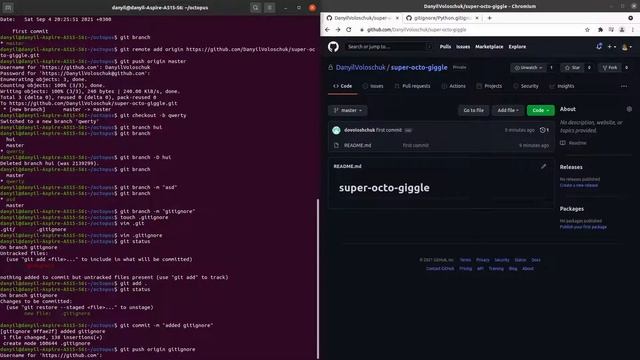640x360 pixels.
Task: Open the Insights repository tab
Action: pos(562,86)
